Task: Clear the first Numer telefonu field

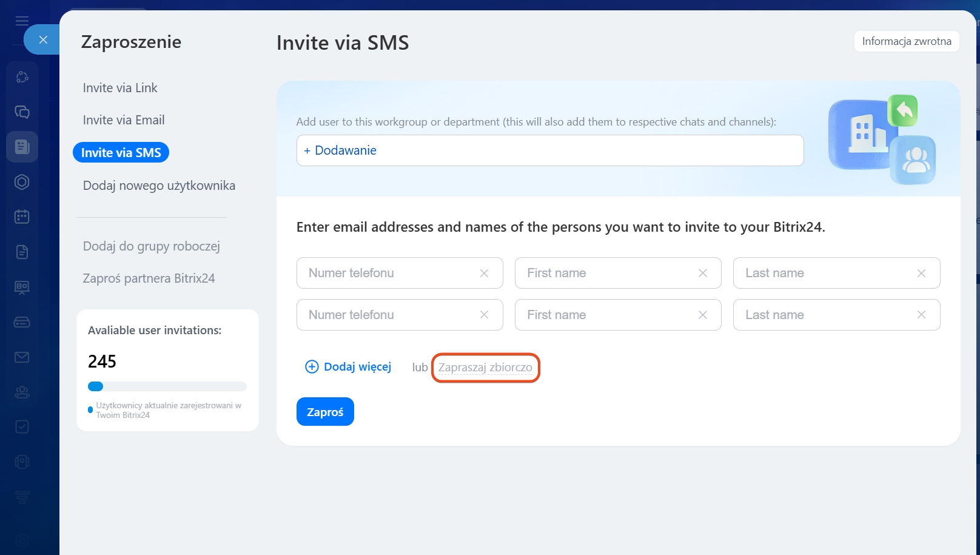Action: tap(484, 274)
